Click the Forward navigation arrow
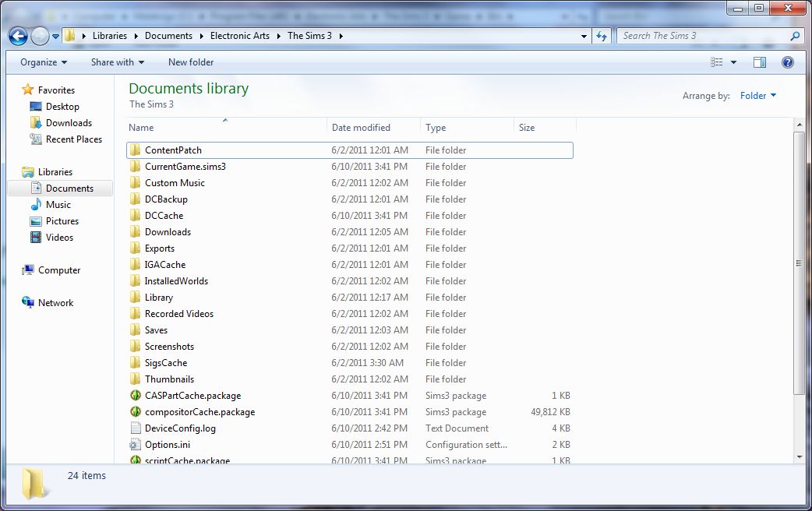 pos(40,37)
